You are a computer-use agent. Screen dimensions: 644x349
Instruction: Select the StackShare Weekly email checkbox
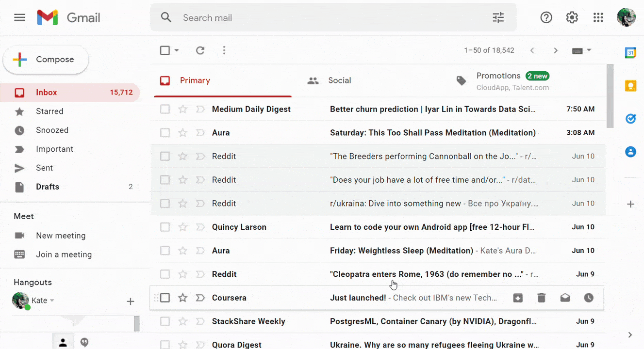tap(165, 321)
